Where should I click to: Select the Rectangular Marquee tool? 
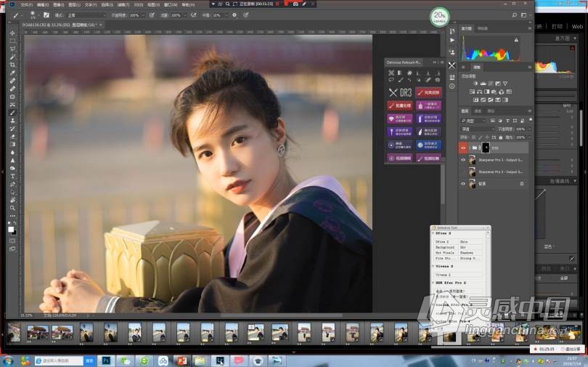[12, 41]
